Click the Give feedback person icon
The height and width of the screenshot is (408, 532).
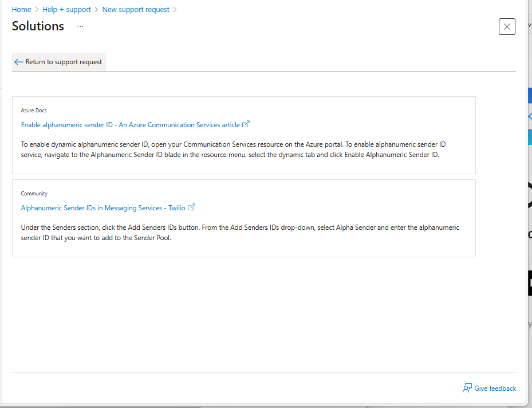[x=467, y=389]
